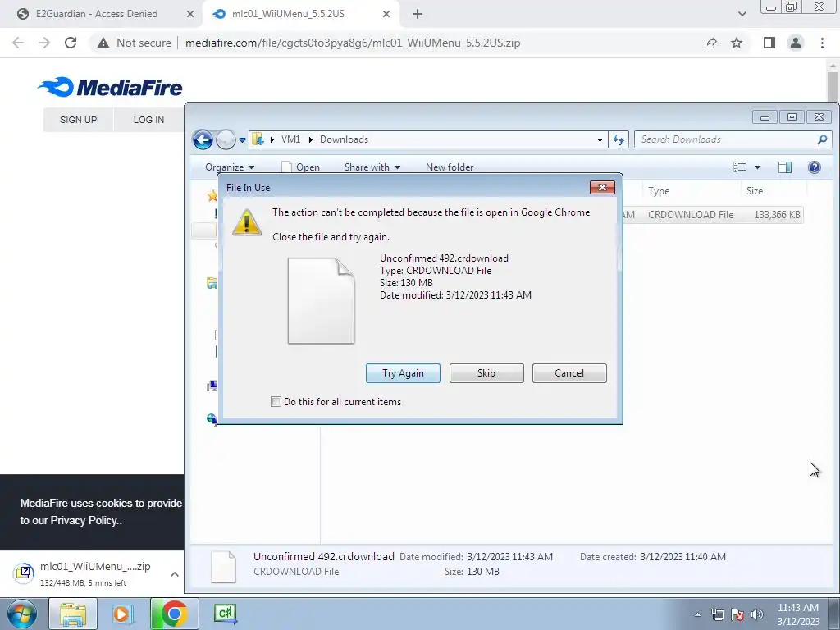840x630 pixels.
Task: Open Windows Media Player from taskbar
Action: [122, 614]
